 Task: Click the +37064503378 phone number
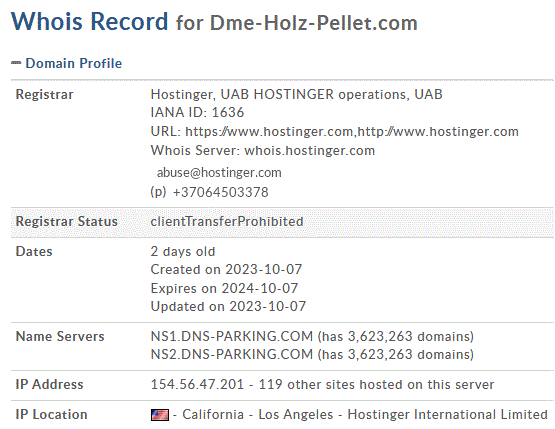(x=221, y=192)
